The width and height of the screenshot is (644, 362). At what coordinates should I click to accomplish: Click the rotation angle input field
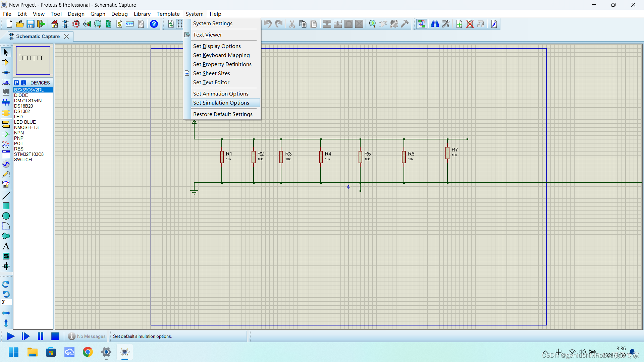pos(7,302)
